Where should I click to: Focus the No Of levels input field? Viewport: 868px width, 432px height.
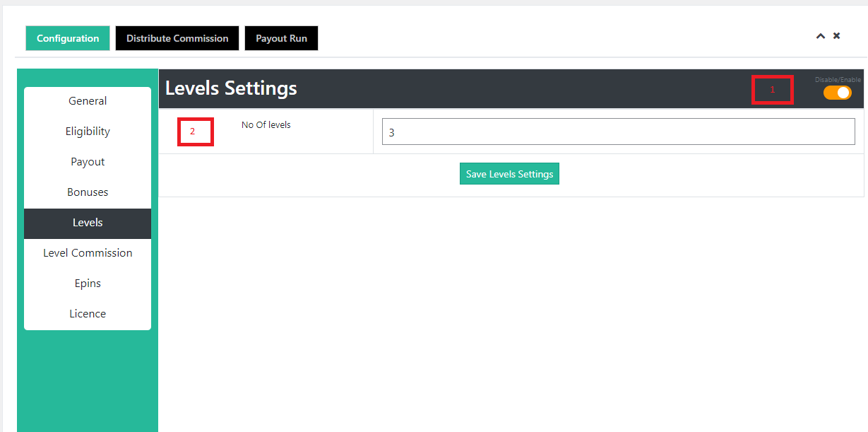point(618,132)
